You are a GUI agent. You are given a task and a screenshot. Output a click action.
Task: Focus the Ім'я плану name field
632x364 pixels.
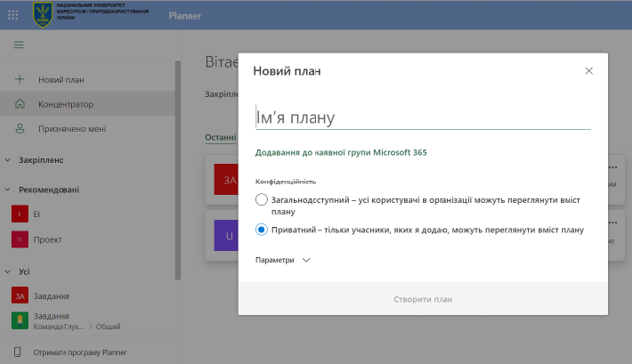[x=424, y=117]
